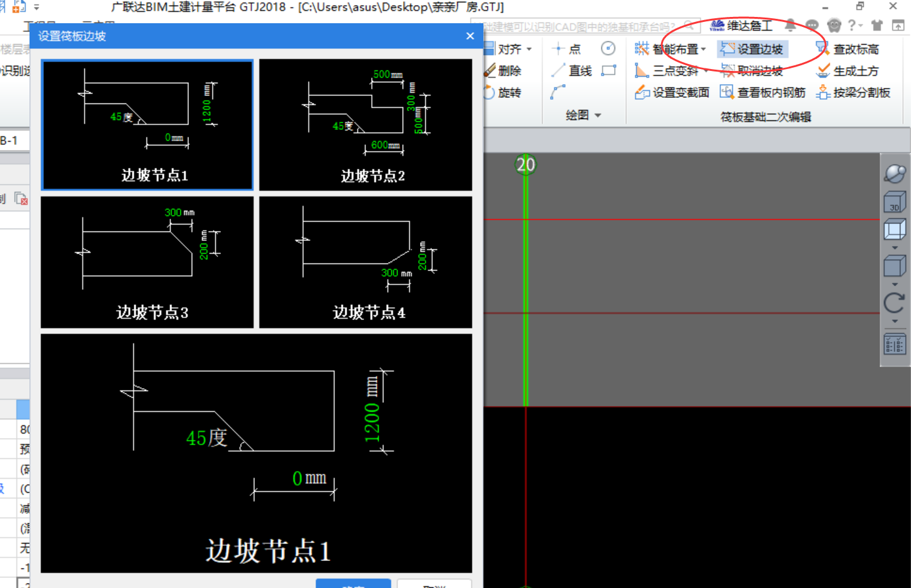Screen dimensions: 911x588
Task: Open the help question mark dropdown
Action: point(855,25)
